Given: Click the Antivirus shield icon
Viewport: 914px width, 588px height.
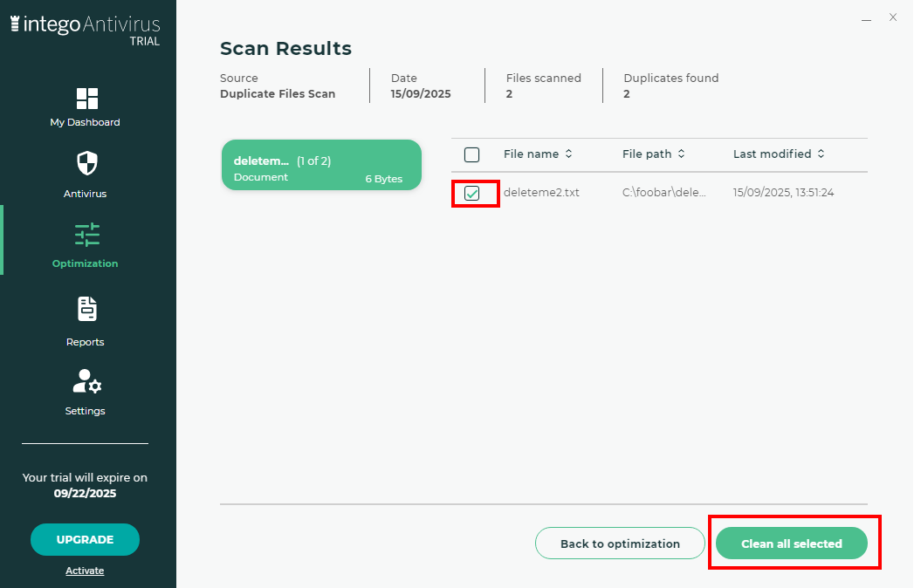Looking at the screenshot, I should click(x=87, y=163).
